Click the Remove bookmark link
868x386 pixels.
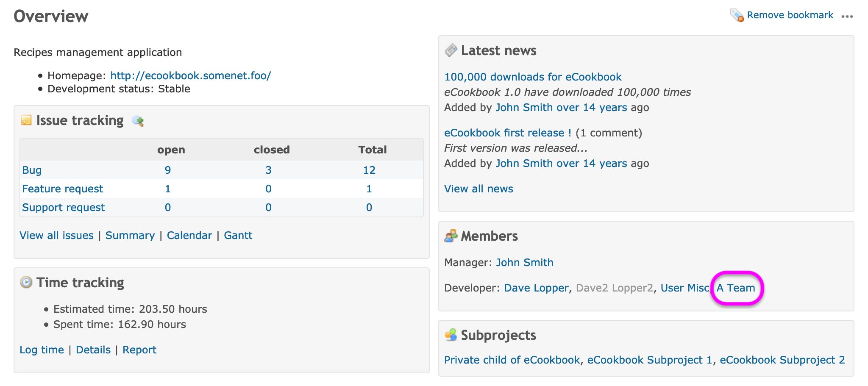[x=790, y=15]
